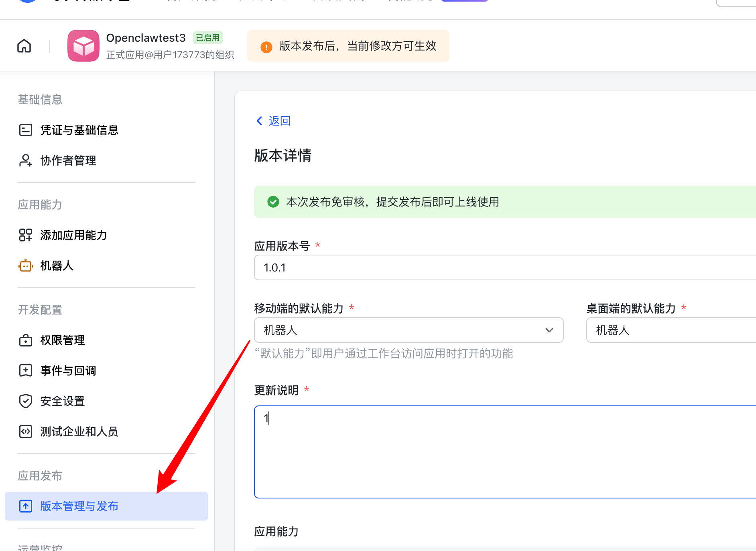Click the add app capability grid icon
The height and width of the screenshot is (551, 756).
26,235
